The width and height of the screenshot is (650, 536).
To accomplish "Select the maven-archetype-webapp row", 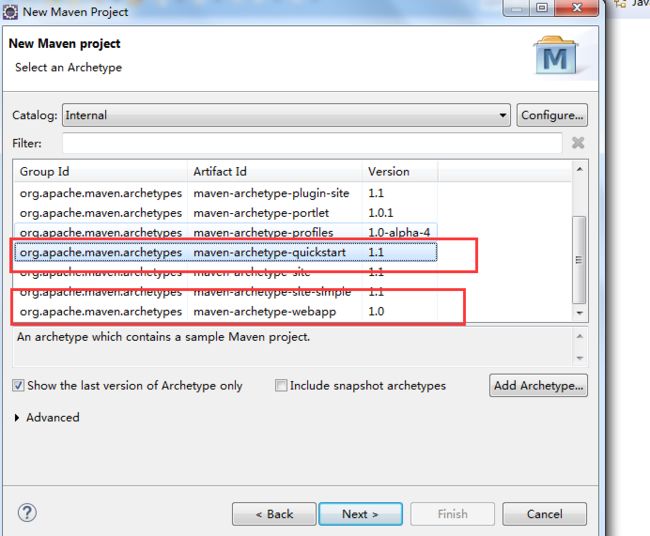I will pos(226,311).
